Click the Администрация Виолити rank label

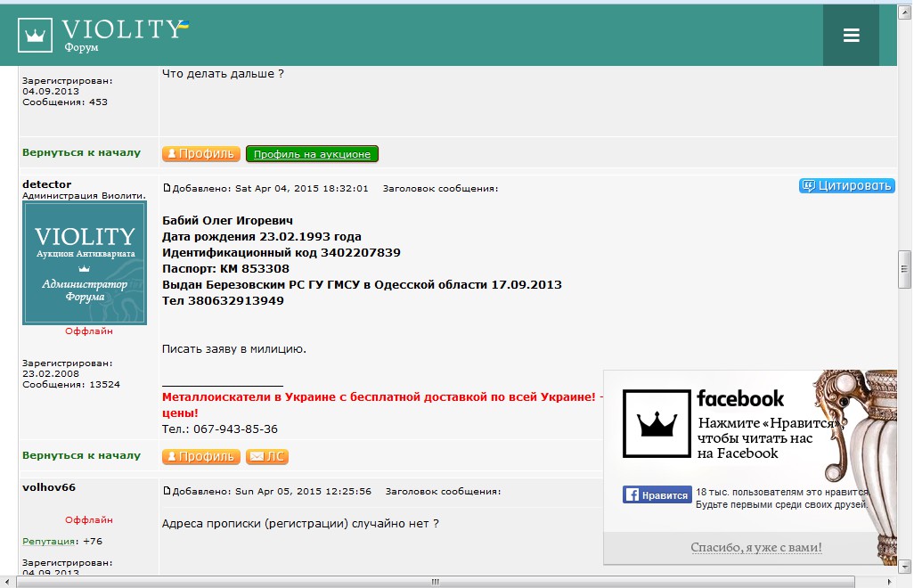click(84, 196)
